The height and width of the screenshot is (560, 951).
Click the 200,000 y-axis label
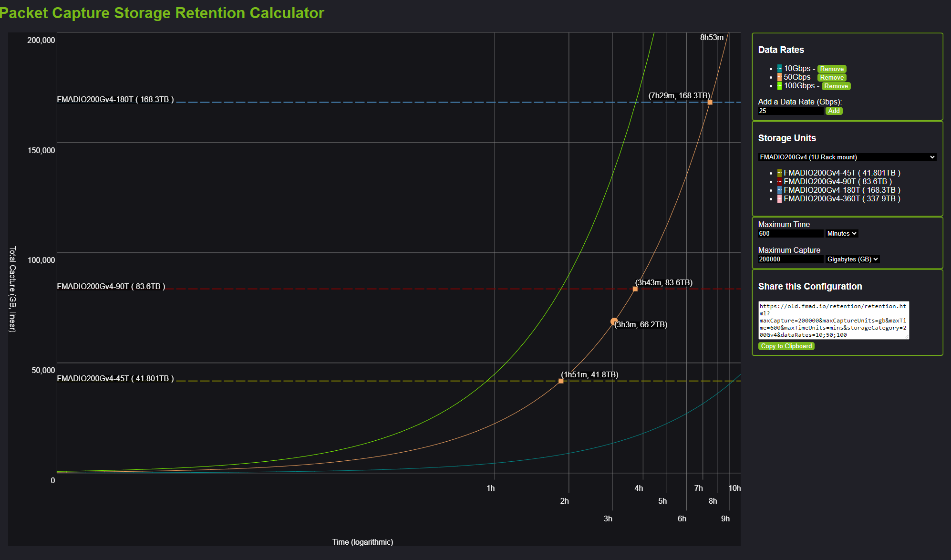pyautogui.click(x=41, y=41)
